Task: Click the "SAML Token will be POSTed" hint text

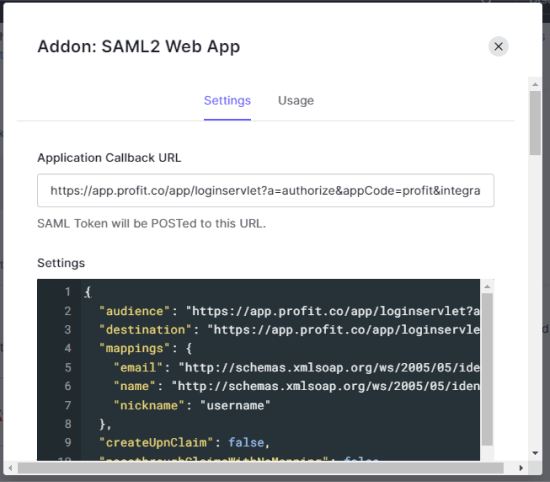Action: pos(152,223)
